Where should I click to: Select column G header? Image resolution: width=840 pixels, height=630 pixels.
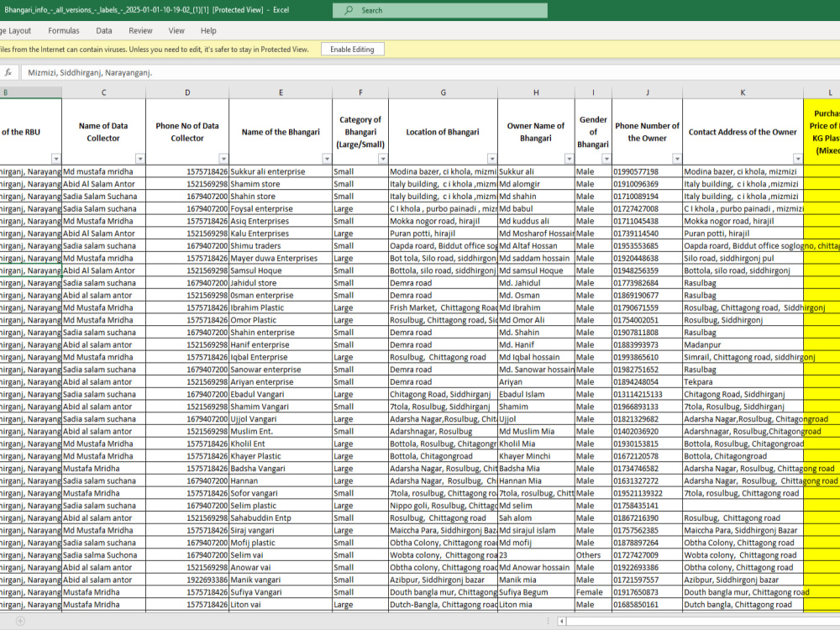(443, 92)
